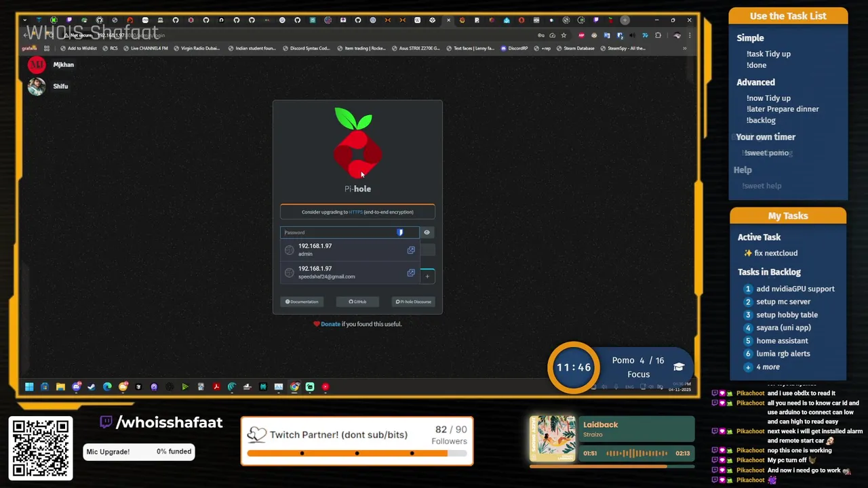Click the graduation cap Focus icon
The width and height of the screenshot is (868, 488).
(x=679, y=367)
